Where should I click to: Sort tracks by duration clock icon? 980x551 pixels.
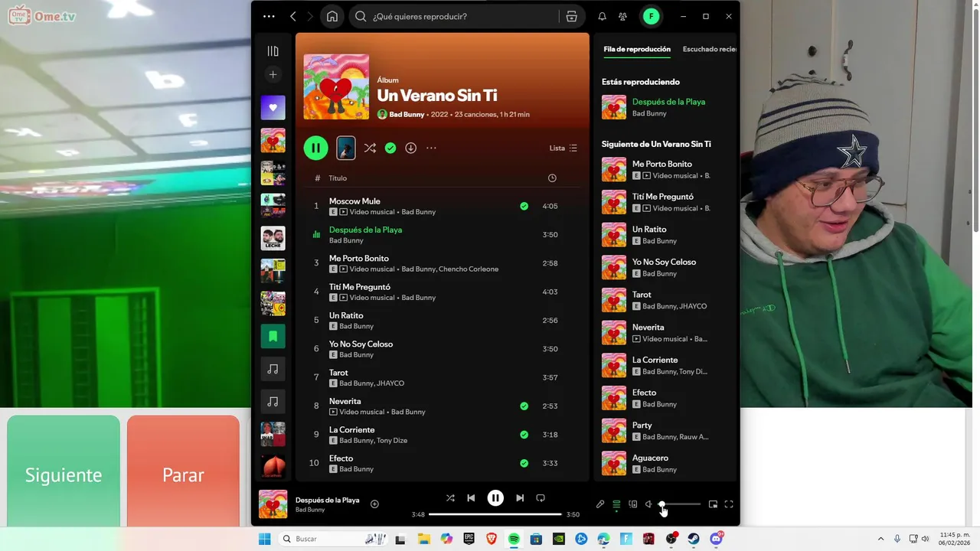pos(552,178)
